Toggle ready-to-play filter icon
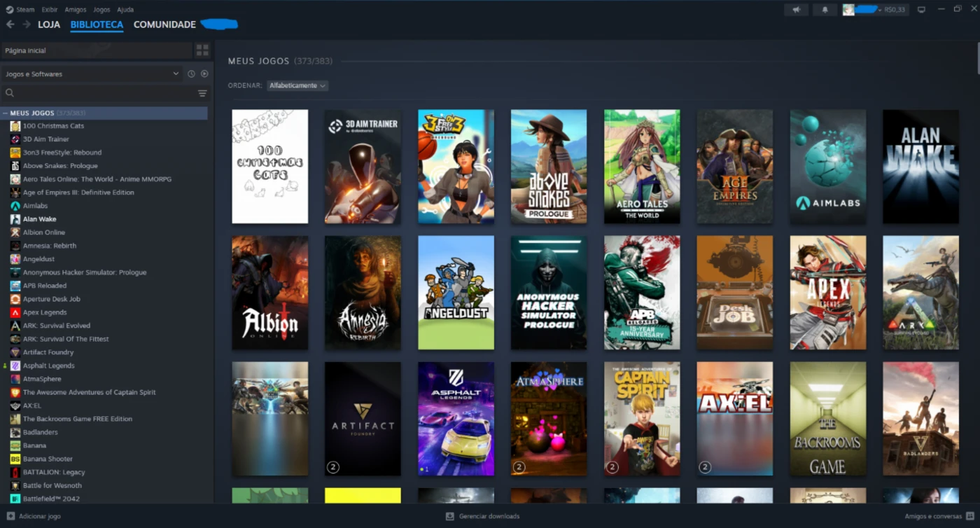 pos(204,74)
